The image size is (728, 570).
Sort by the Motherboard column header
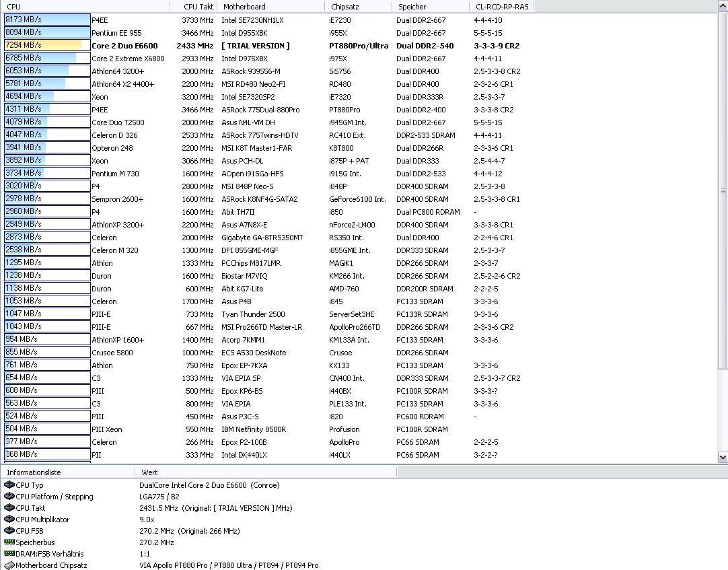(x=270, y=7)
